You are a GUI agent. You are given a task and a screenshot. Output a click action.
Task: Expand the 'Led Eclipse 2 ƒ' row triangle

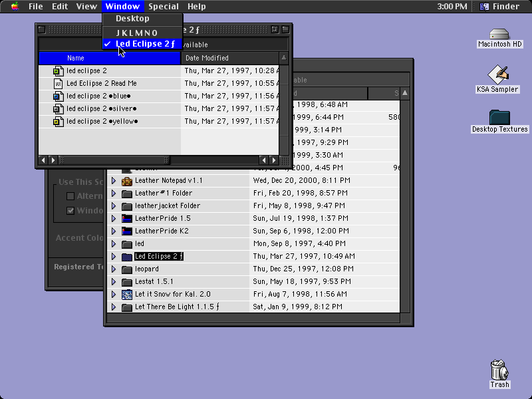(114, 257)
